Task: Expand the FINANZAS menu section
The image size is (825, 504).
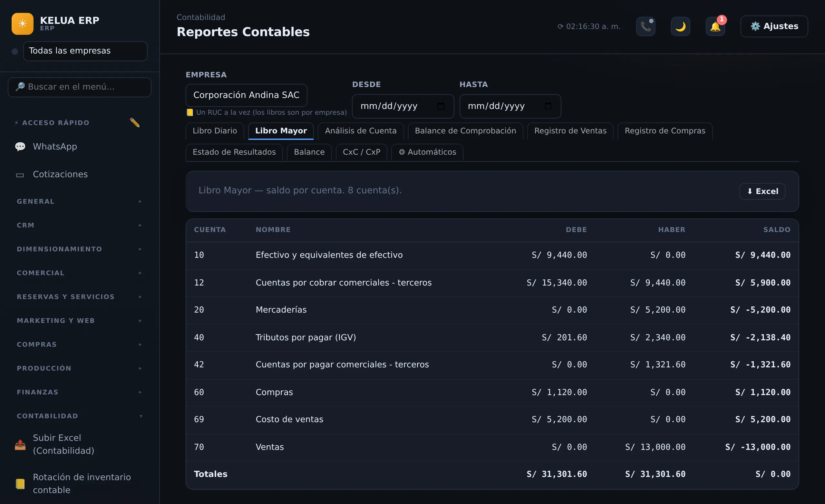Action: pos(79,392)
